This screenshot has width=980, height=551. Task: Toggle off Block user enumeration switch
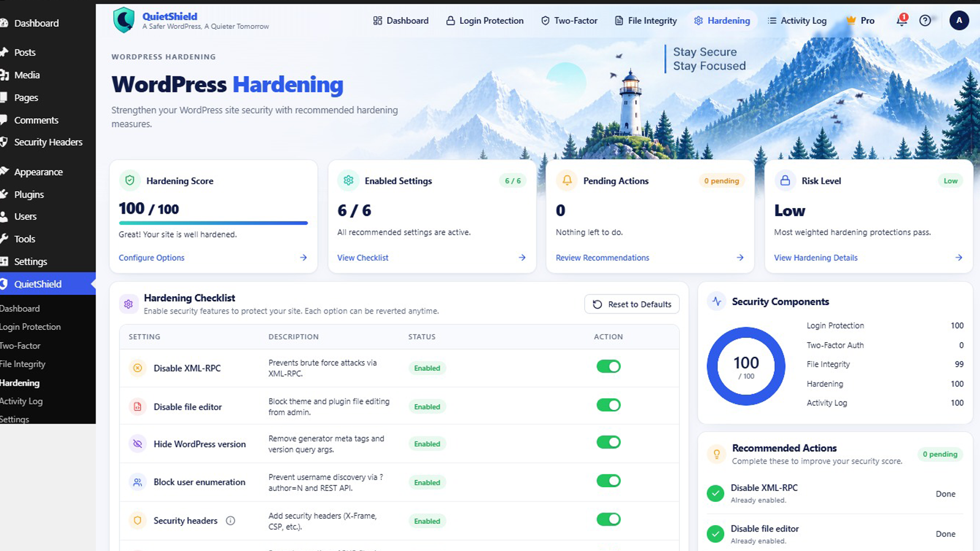609,481
